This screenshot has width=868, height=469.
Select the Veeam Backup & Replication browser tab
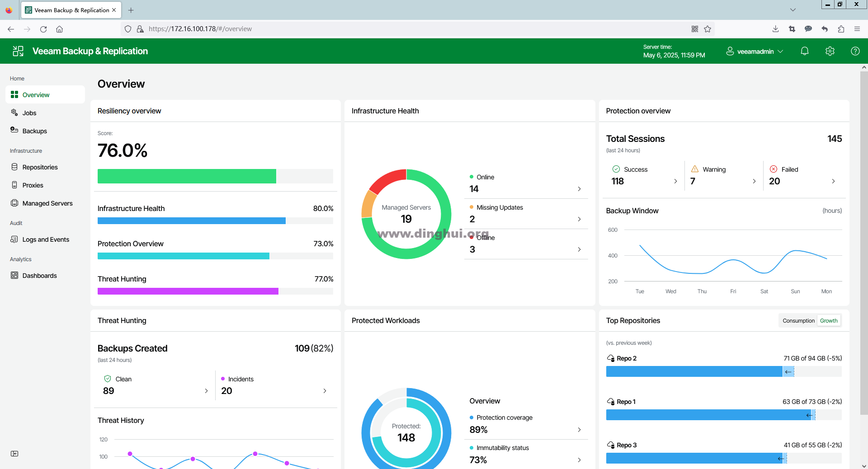(x=71, y=10)
